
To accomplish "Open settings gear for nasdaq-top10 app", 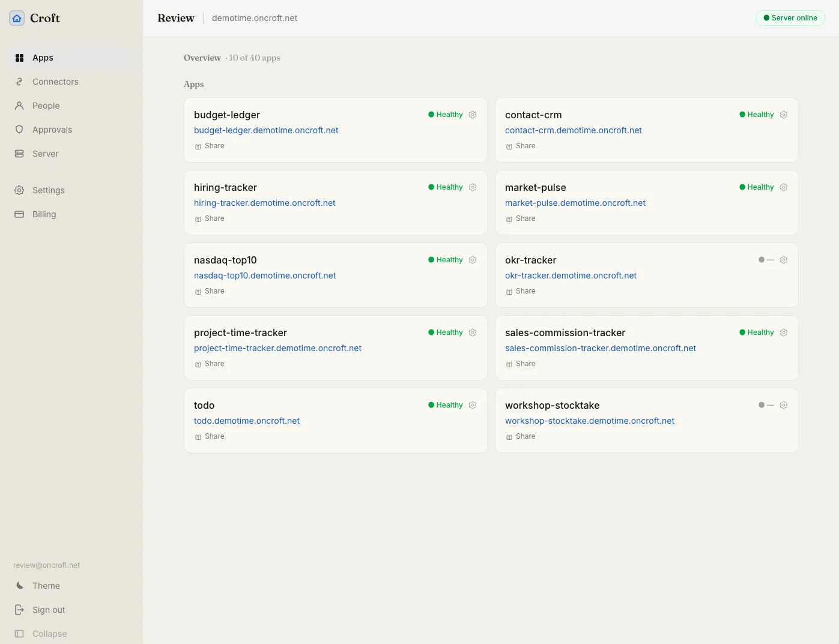I will click(x=473, y=260).
